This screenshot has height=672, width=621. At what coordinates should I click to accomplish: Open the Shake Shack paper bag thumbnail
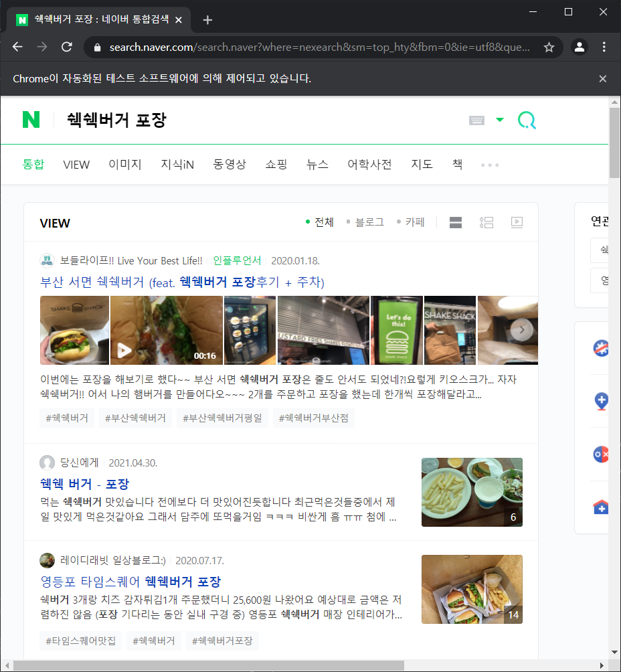pyautogui.click(x=450, y=330)
